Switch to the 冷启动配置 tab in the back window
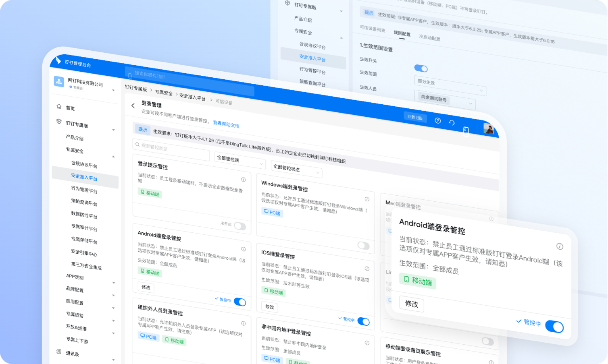The height and width of the screenshot is (364, 608). (430, 37)
